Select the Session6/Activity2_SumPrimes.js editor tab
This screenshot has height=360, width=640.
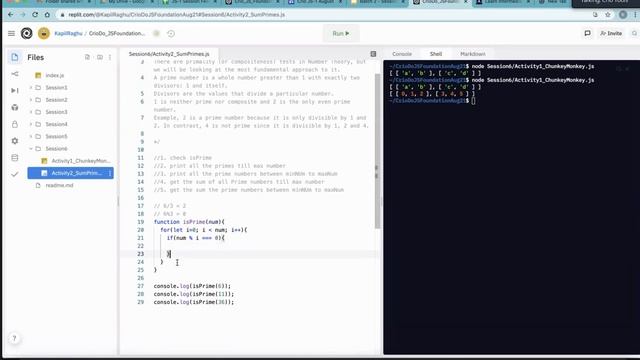(x=169, y=54)
